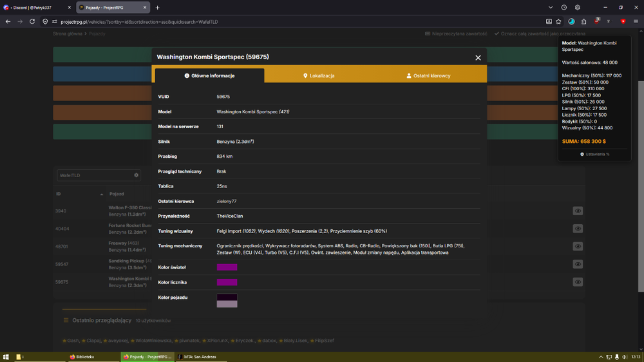The height and width of the screenshot is (362, 644).
Task: Expand the browser tab list chevron
Action: pyautogui.click(x=551, y=7)
